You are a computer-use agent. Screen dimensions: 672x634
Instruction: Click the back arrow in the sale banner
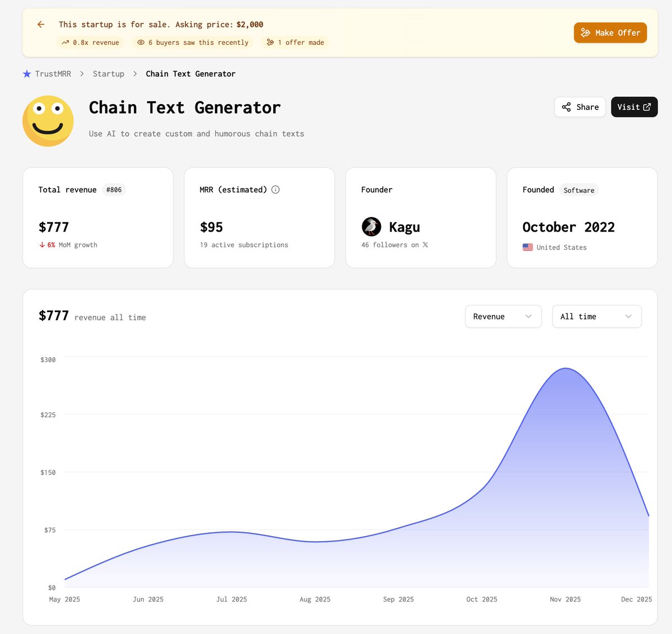(x=40, y=24)
